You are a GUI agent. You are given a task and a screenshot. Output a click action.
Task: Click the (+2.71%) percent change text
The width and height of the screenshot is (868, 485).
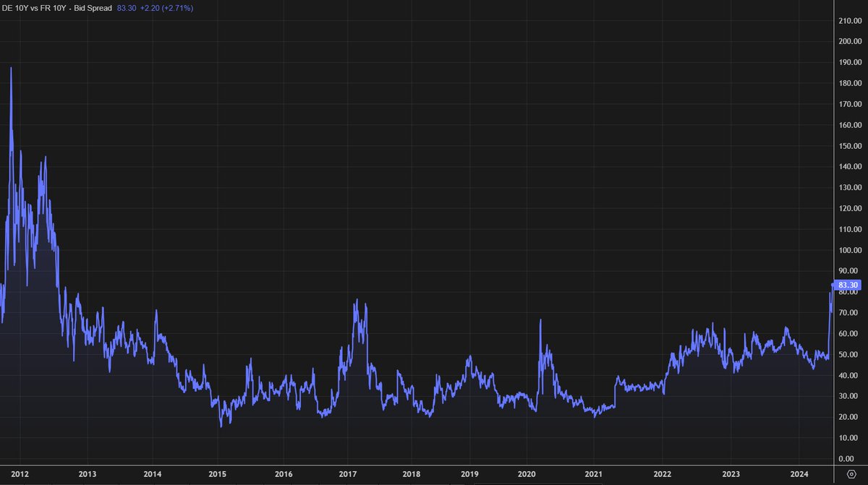[x=179, y=8]
